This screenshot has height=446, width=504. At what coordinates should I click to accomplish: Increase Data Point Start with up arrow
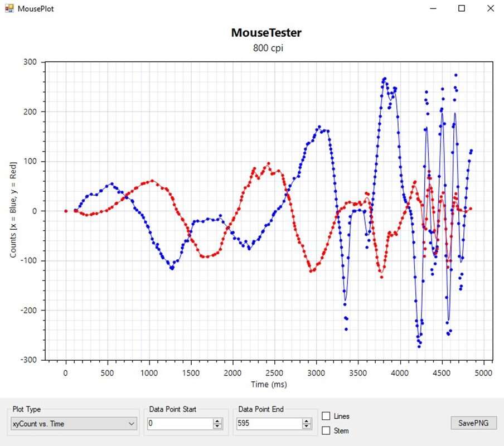[x=217, y=421]
